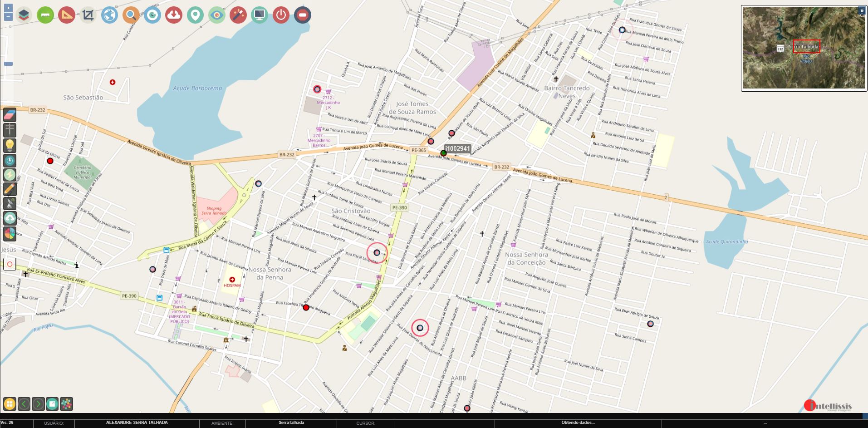Activate the crop area tool
The height and width of the screenshot is (428, 868).
[88, 15]
